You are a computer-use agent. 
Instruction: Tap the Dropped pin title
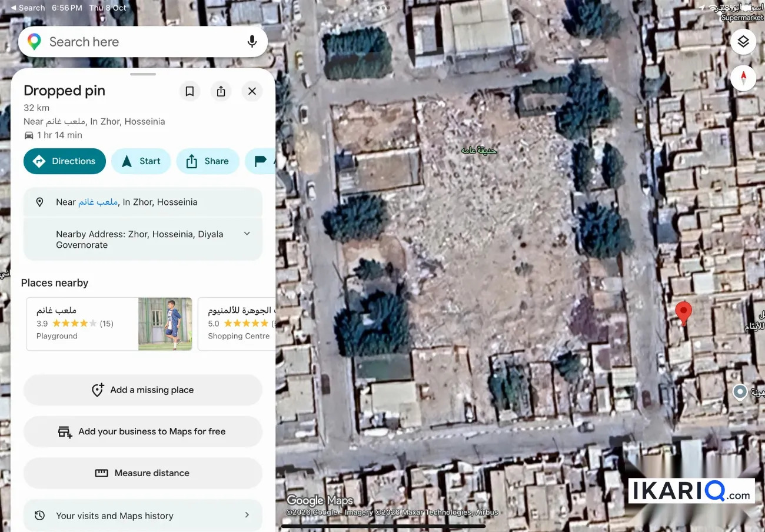(65, 91)
